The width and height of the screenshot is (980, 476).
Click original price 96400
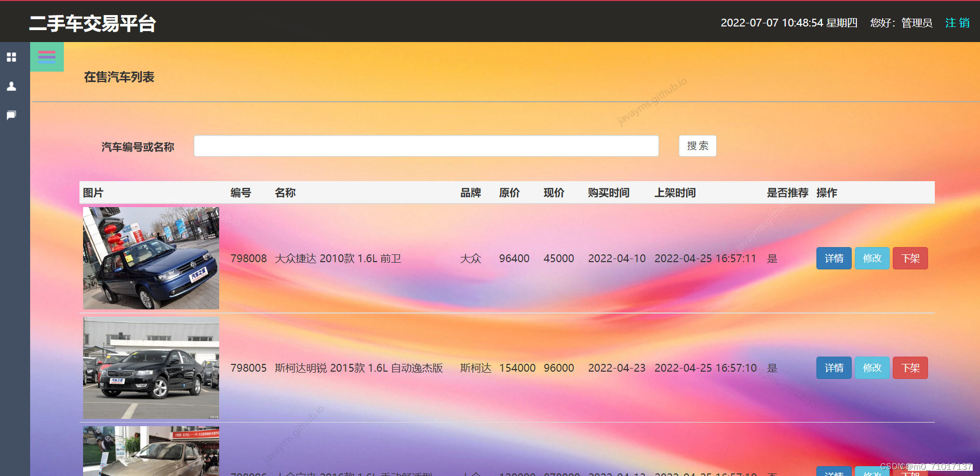514,259
